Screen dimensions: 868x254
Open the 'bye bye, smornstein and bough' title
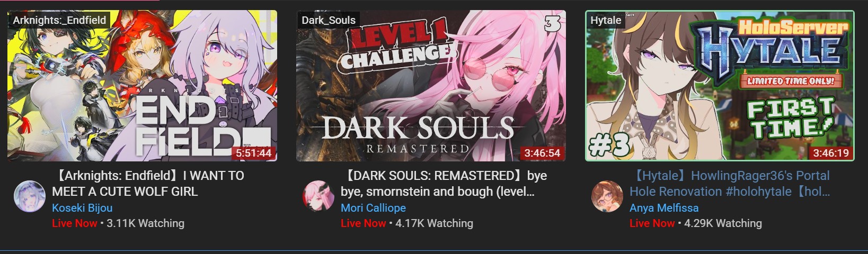point(444,184)
